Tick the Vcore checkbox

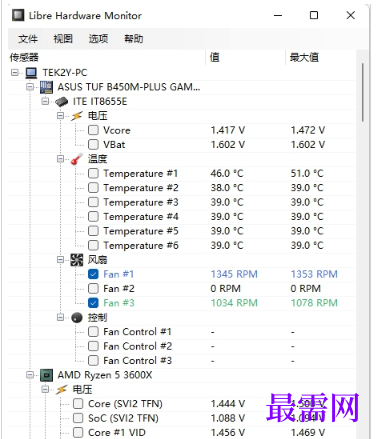pos(93,130)
